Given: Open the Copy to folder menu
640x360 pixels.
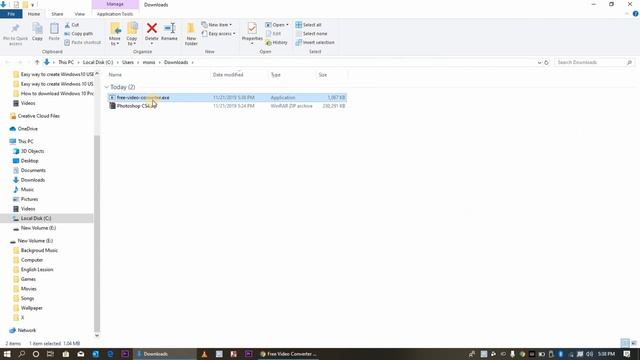Looking at the screenshot, I should 132,34.
